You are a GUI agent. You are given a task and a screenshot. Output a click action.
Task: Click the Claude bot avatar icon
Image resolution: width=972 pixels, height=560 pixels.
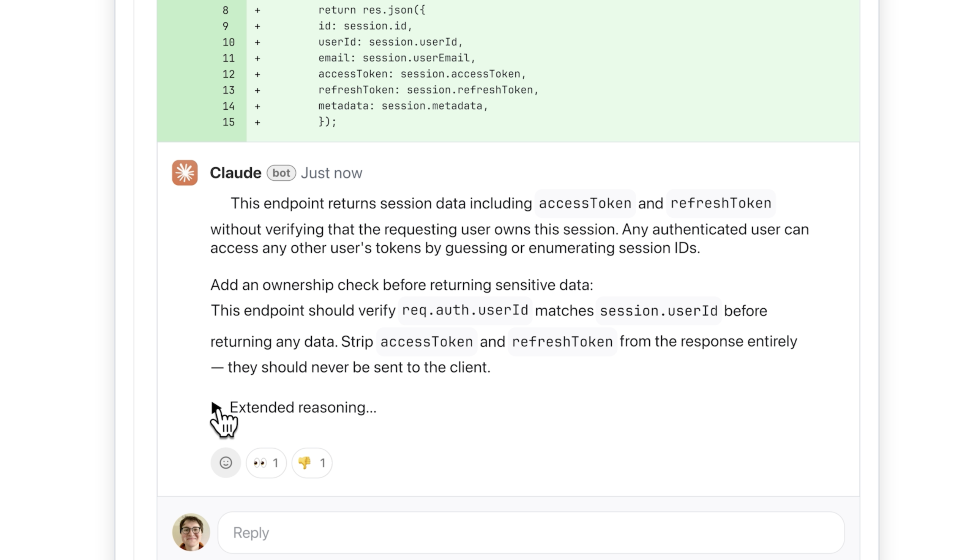pyautogui.click(x=185, y=173)
